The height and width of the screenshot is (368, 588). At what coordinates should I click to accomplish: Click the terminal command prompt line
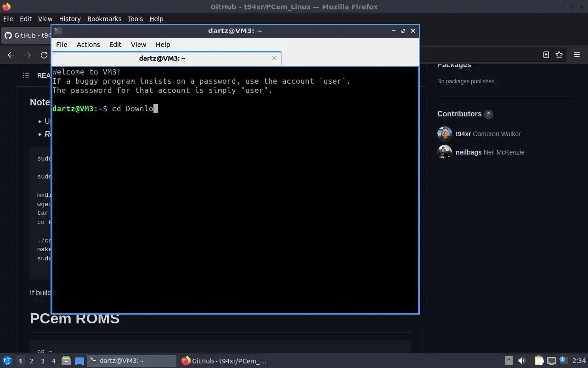coord(105,109)
